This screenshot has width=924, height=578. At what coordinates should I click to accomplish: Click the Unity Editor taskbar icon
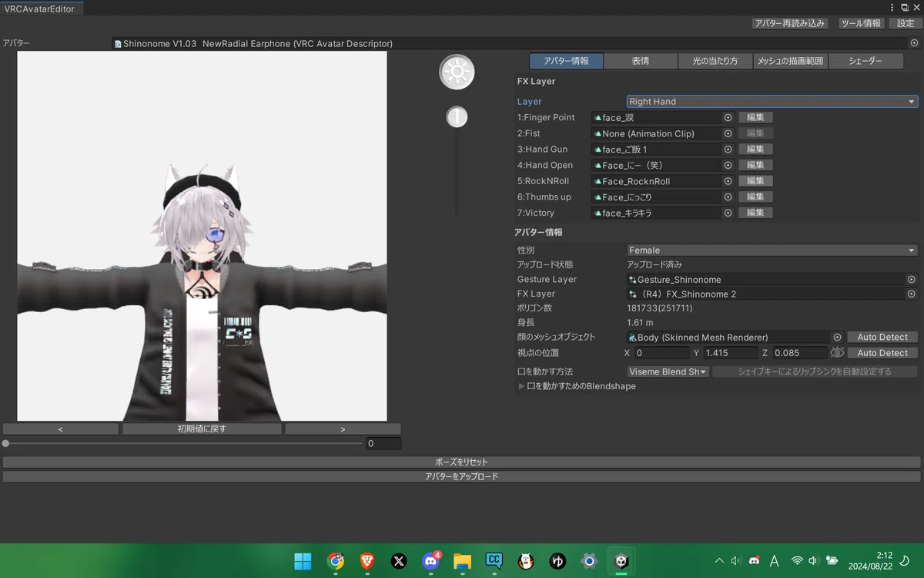point(621,561)
